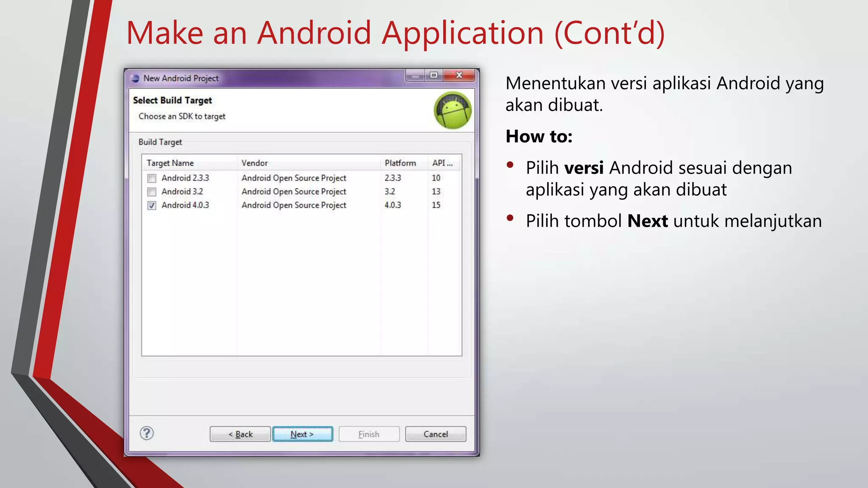Click the < Back button
The width and height of the screenshot is (868, 488).
[x=240, y=434]
